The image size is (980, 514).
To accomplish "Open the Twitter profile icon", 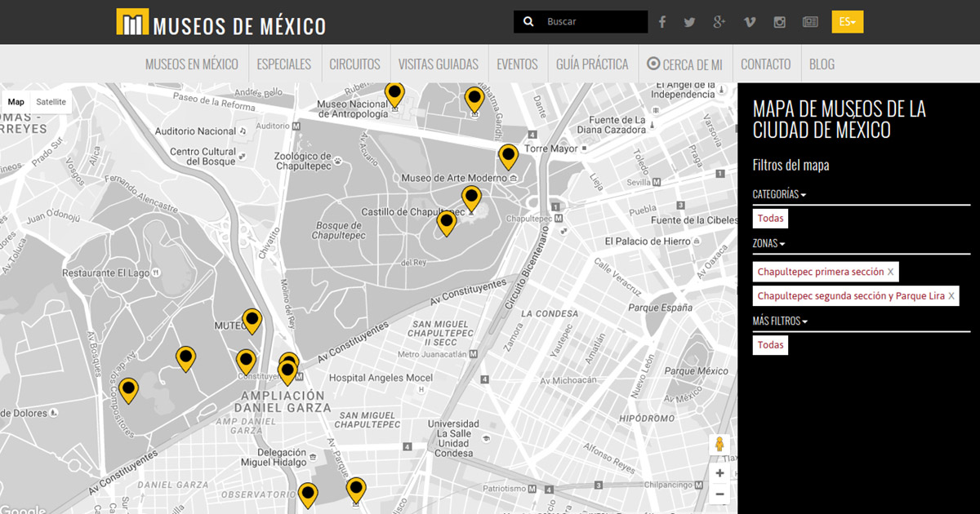I will 689,22.
